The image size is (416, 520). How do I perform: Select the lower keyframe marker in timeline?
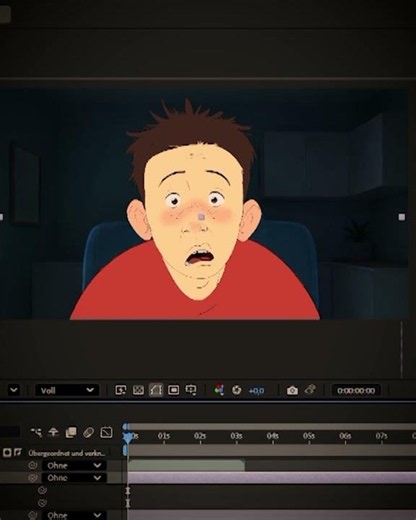[128, 503]
